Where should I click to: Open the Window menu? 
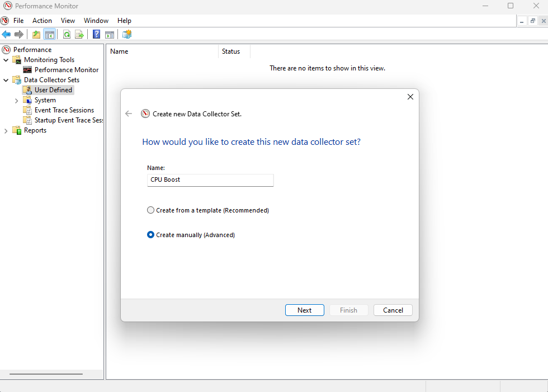pyautogui.click(x=96, y=21)
